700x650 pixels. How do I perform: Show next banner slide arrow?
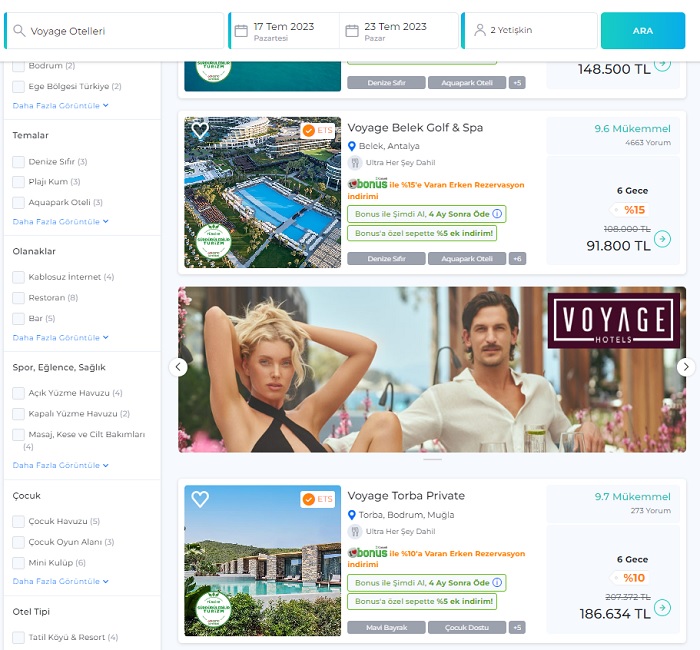click(686, 367)
